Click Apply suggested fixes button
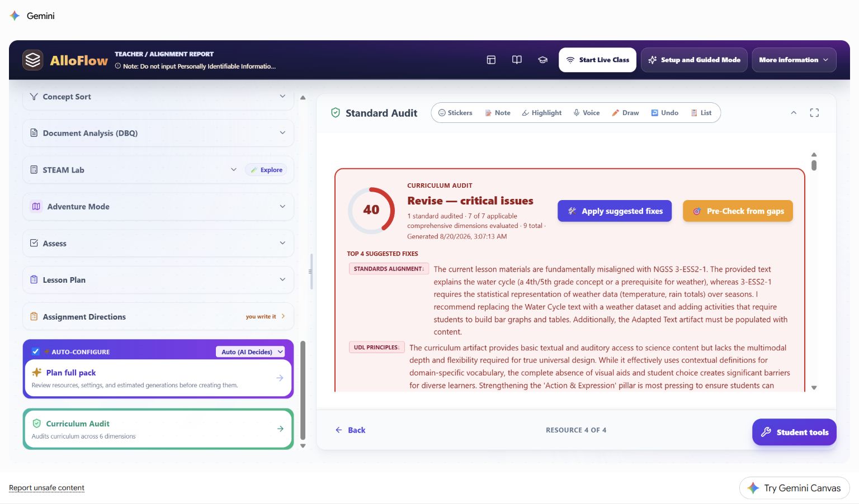859x504 pixels. coord(615,211)
